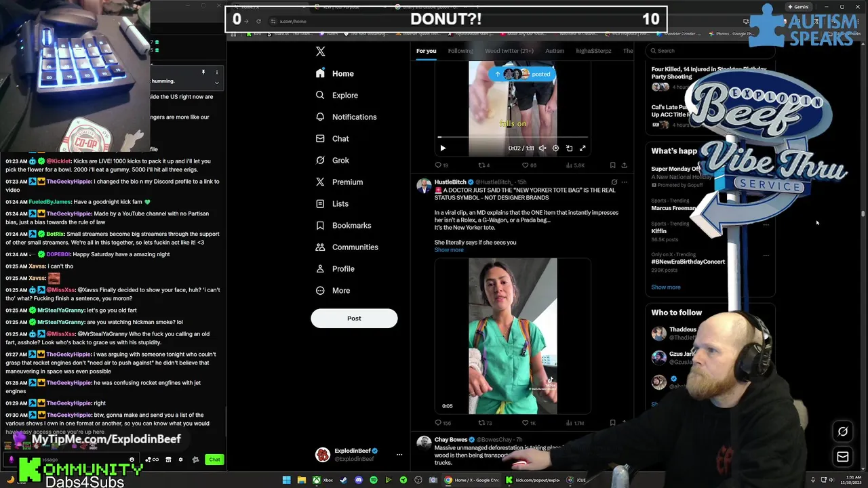Reply to the HustleBitch post

point(442,423)
